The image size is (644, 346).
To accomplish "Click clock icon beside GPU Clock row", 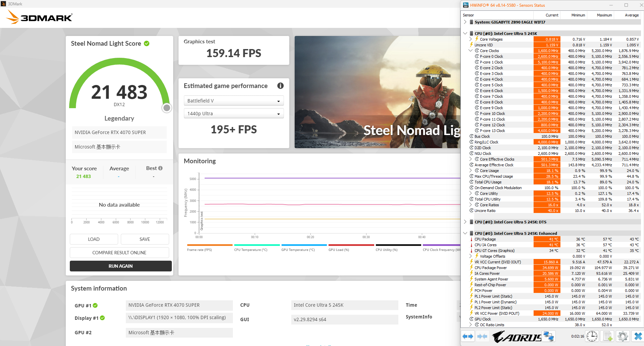I will point(471,319).
